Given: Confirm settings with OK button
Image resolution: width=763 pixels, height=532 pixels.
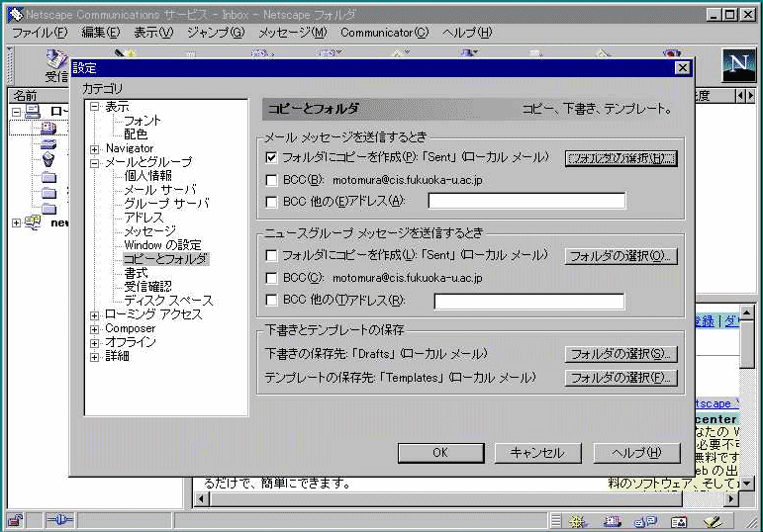Looking at the screenshot, I should [x=440, y=453].
